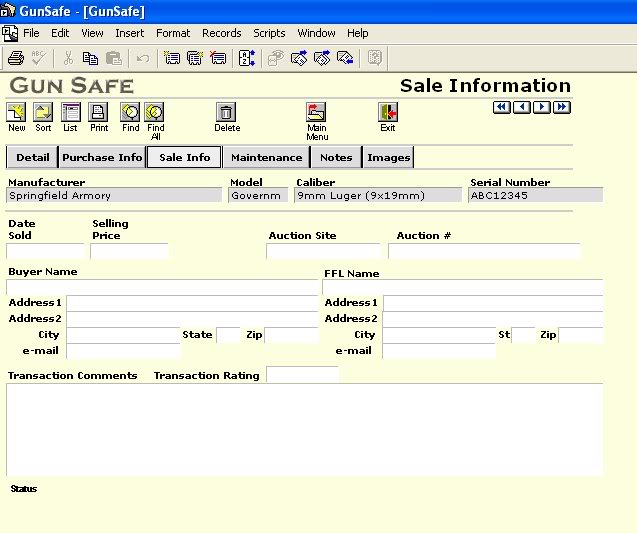Switch to the Maintenance tab
The image size is (637, 533).
[266, 157]
